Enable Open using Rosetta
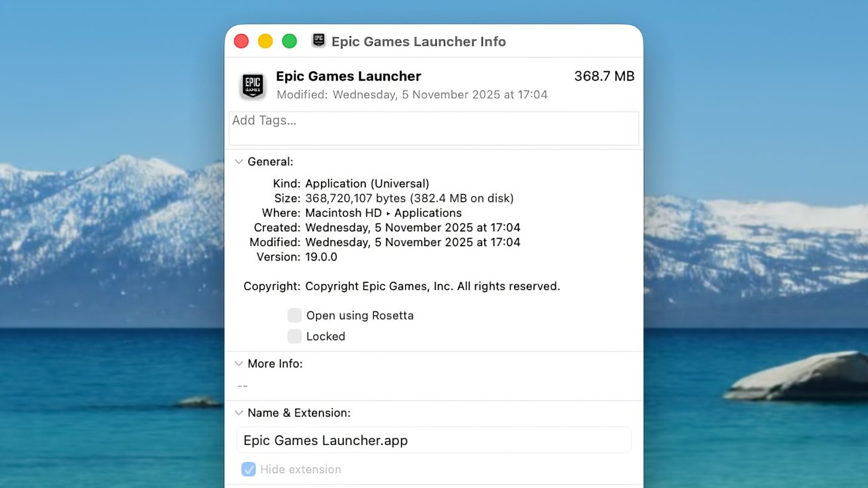The width and height of the screenshot is (868, 488). [x=294, y=315]
